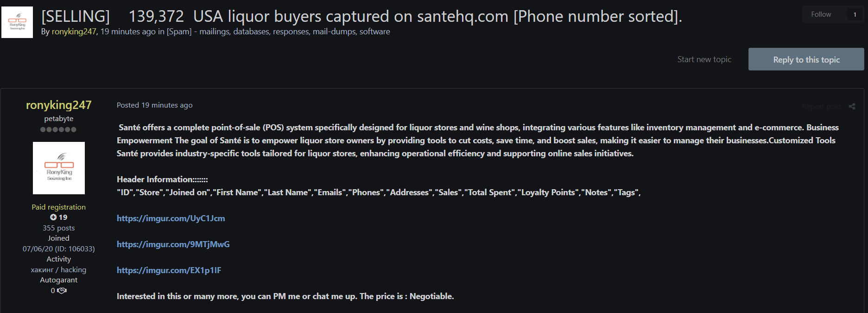Click Start new topic
The height and width of the screenshot is (313, 868).
(x=704, y=59)
